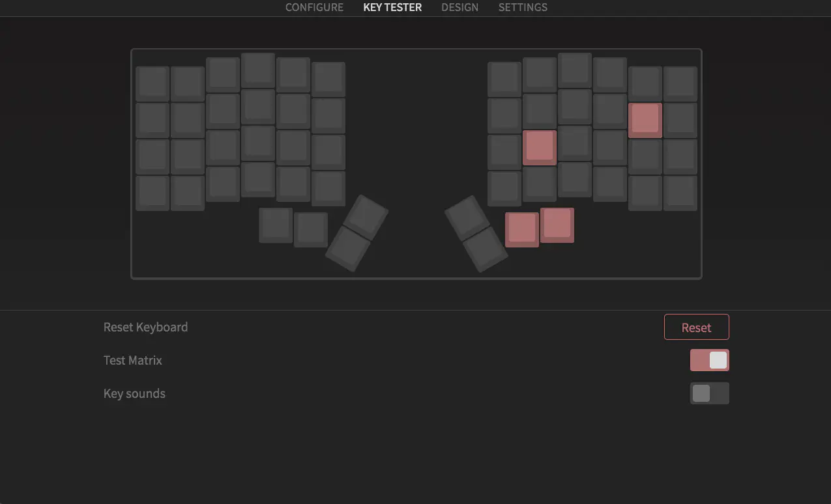The width and height of the screenshot is (831, 504).
Task: Click highlighted pink key in right half's third row
Action: coord(539,147)
